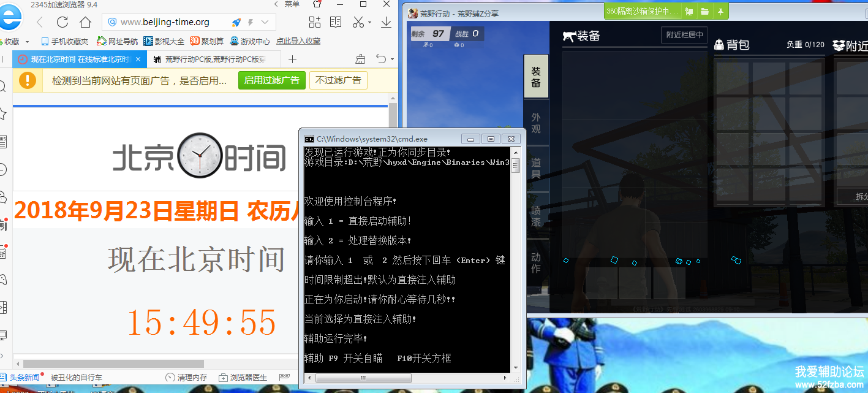Viewport: 868px width, 393px height.
Task: Select the 动作 tab in the game
Action: [x=536, y=262]
